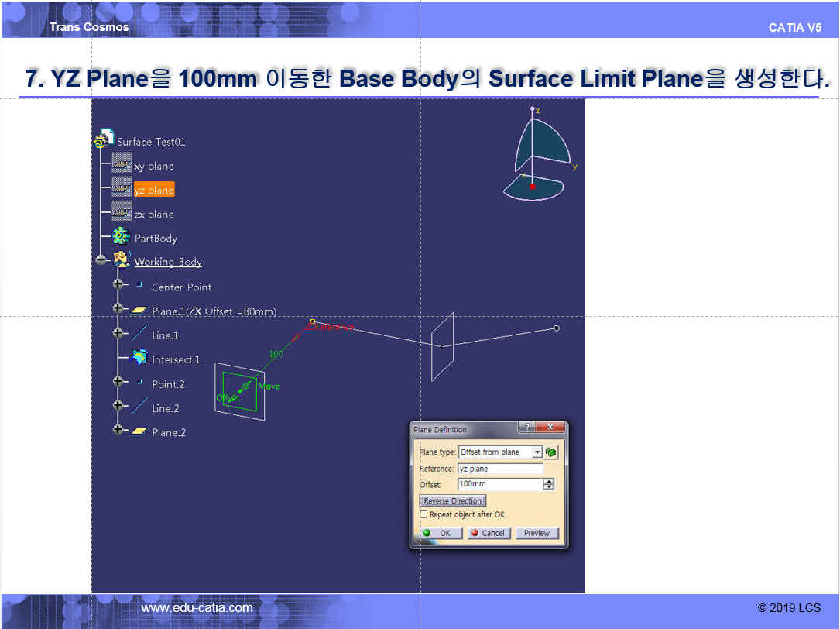Click the Plane.2 plane icon
The width and height of the screenshot is (840, 629).
139,431
